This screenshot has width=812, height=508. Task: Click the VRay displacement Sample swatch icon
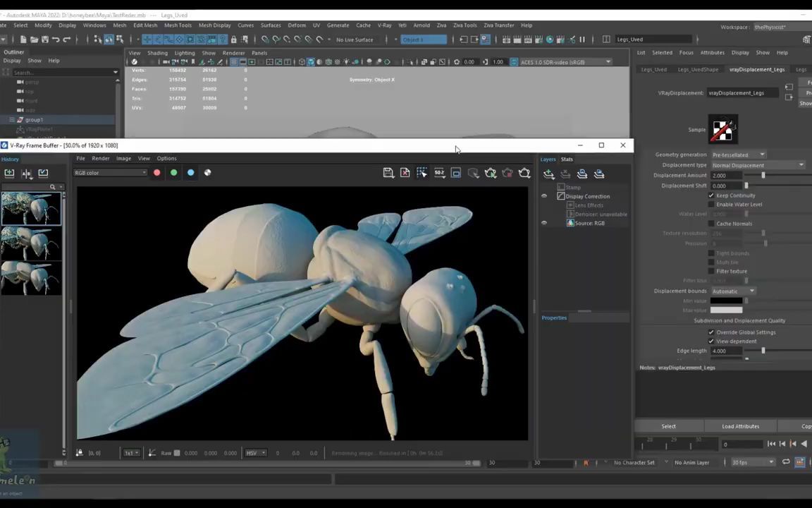[722, 130]
